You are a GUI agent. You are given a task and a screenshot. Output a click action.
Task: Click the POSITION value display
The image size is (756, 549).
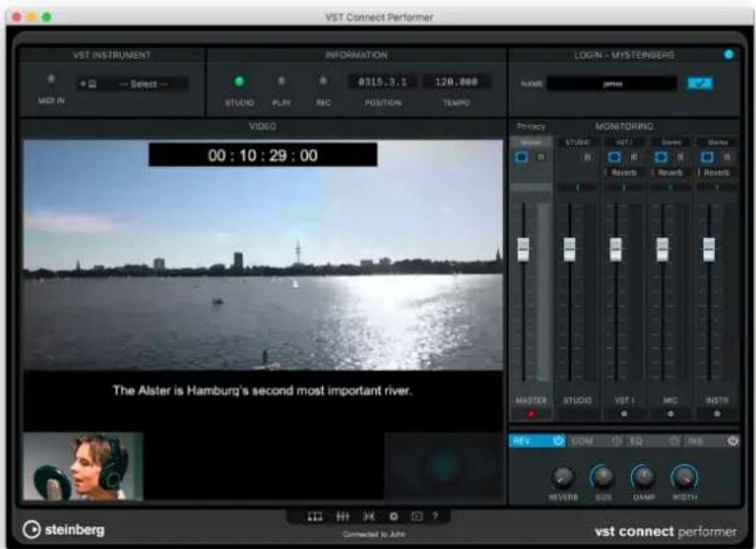click(382, 82)
